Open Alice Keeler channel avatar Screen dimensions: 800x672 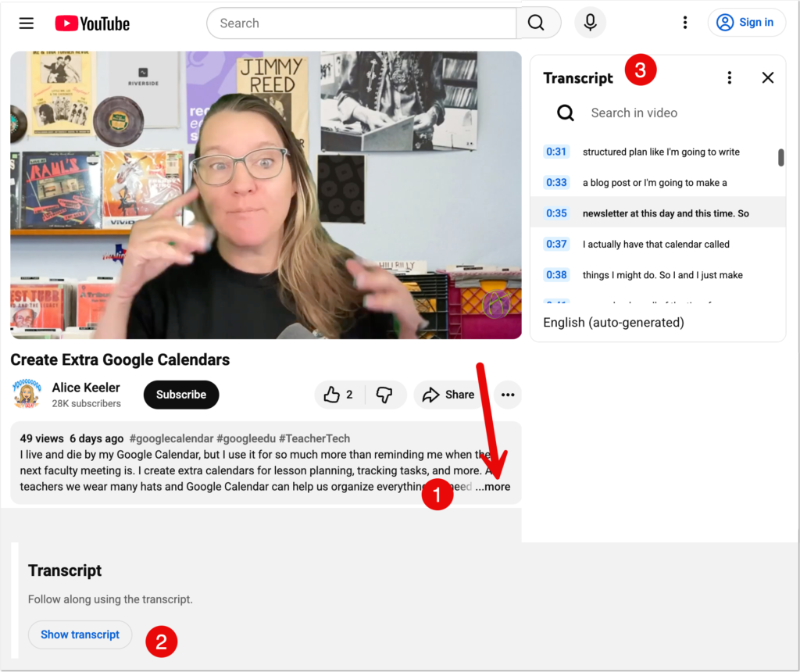tap(27, 395)
